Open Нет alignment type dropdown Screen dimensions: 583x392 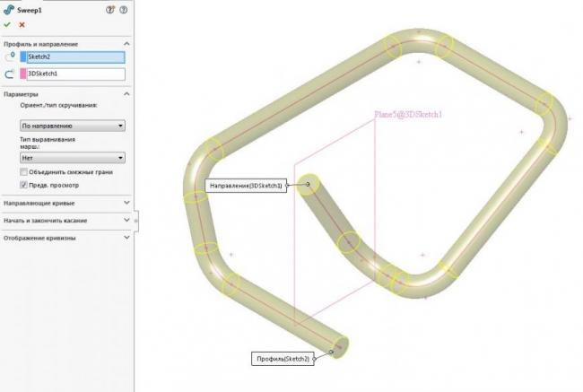tap(73, 158)
